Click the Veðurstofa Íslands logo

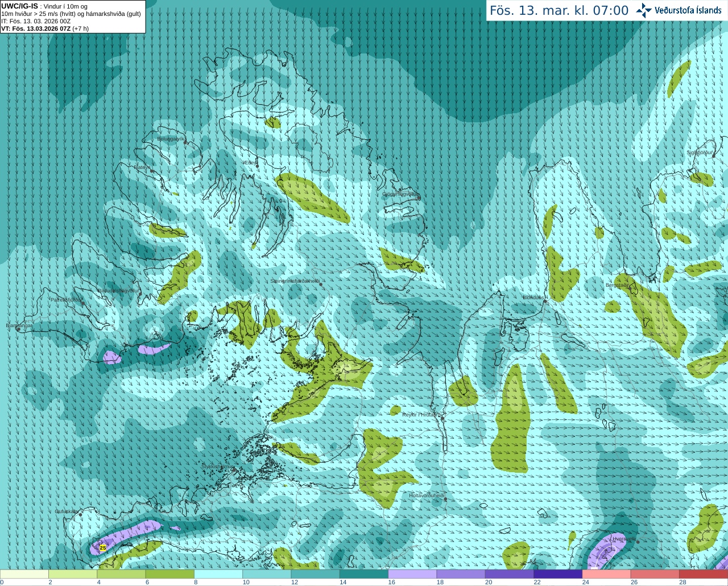pos(679,10)
